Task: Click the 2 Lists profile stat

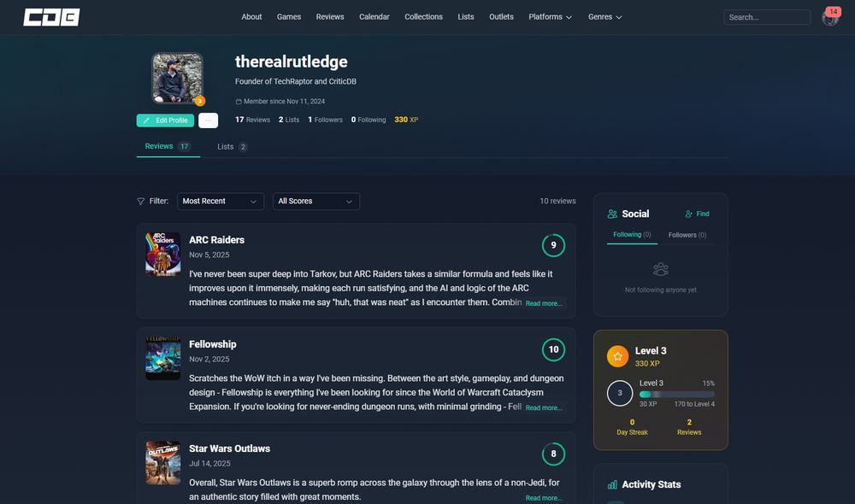Action: (x=289, y=120)
